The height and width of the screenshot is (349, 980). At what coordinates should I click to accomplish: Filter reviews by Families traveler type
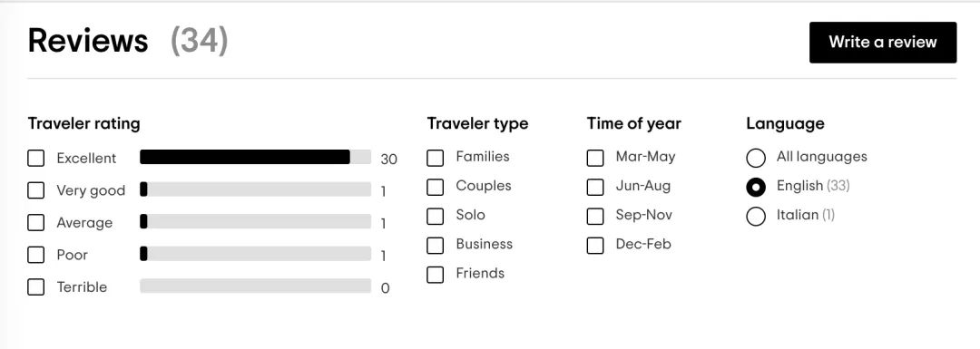click(435, 158)
